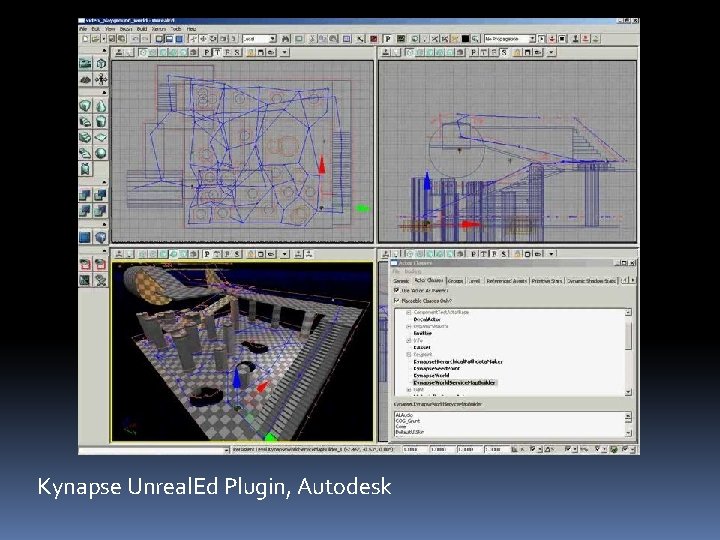Expand the DynamicSMActor tree node
This screenshot has width=720, height=540.
click(x=409, y=326)
